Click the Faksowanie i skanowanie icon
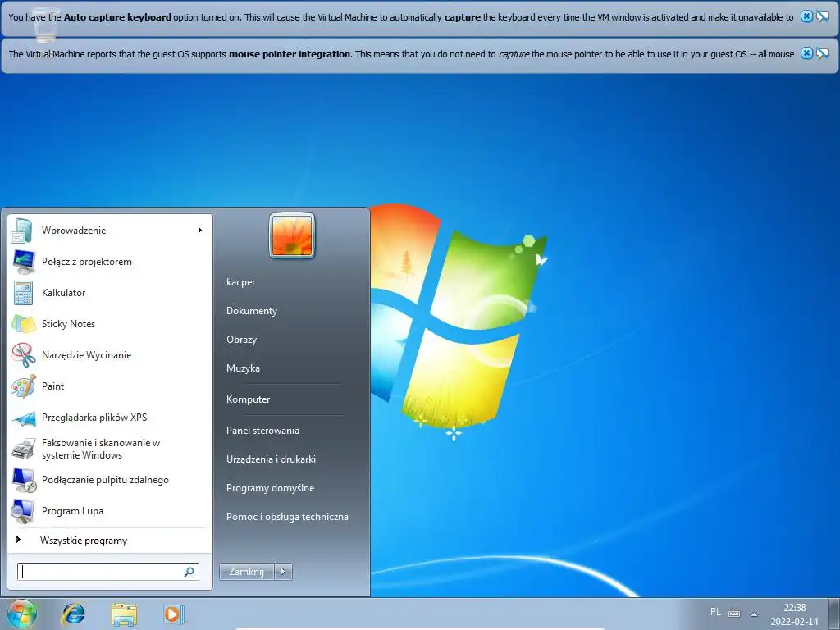Image resolution: width=840 pixels, height=630 pixels. click(24, 449)
